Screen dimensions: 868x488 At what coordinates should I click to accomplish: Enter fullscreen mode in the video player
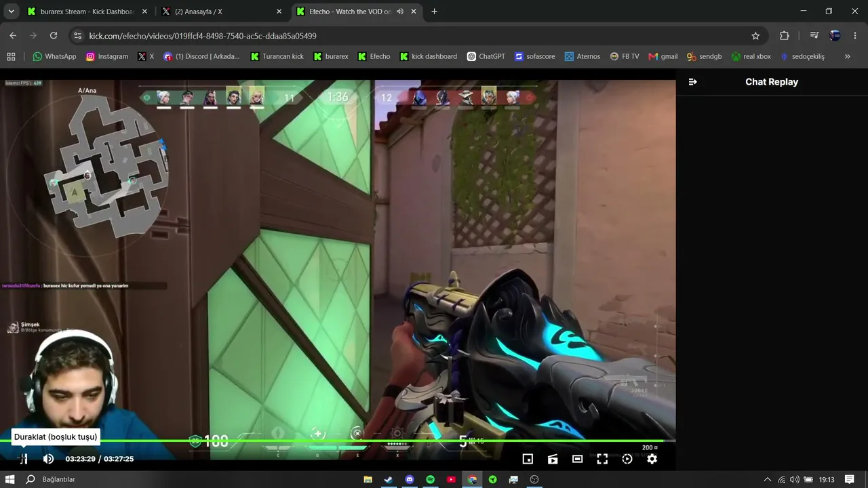pyautogui.click(x=602, y=459)
